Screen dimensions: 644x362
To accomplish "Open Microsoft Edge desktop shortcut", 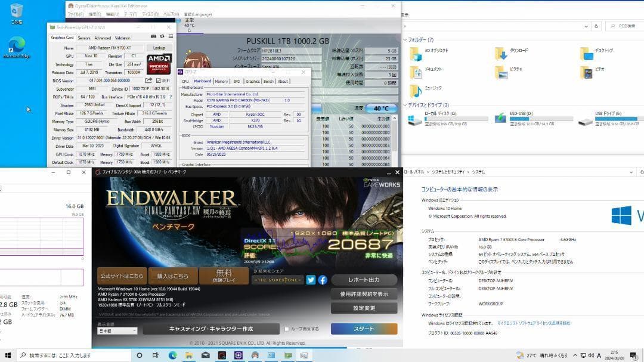I will 17,47.
